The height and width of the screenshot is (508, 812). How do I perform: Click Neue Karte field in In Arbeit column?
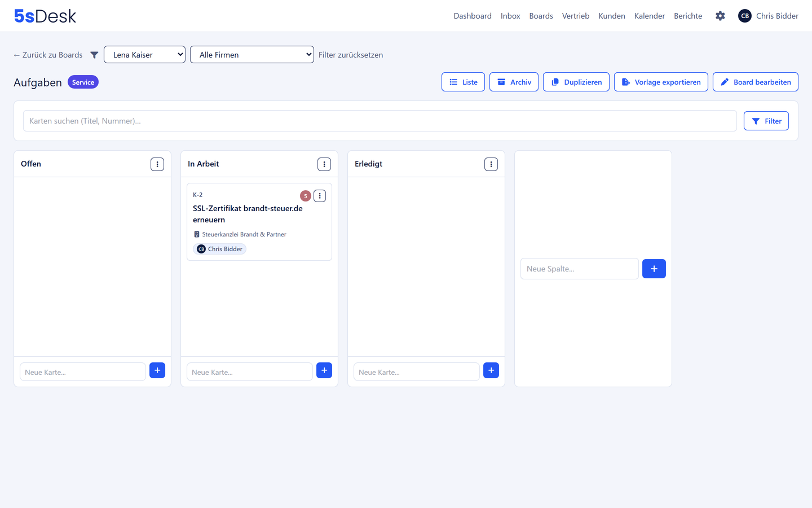250,372
